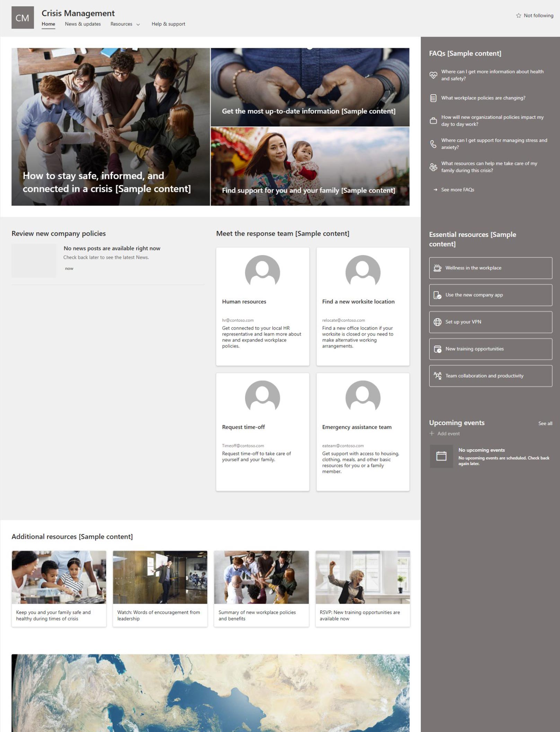Screen dimensions: 560x732
Task: Open FAQ about taking care of family
Action: point(489,167)
